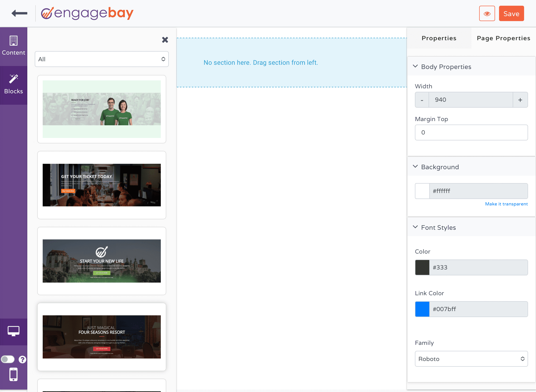This screenshot has width=536, height=392.
Task: Open the blue Link Color swatch
Action: pyautogui.click(x=422, y=309)
